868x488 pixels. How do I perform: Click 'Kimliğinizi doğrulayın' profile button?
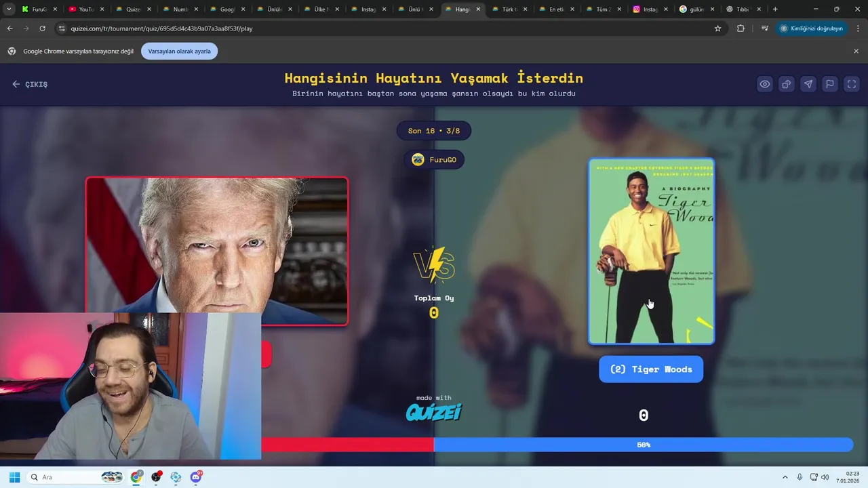811,28
